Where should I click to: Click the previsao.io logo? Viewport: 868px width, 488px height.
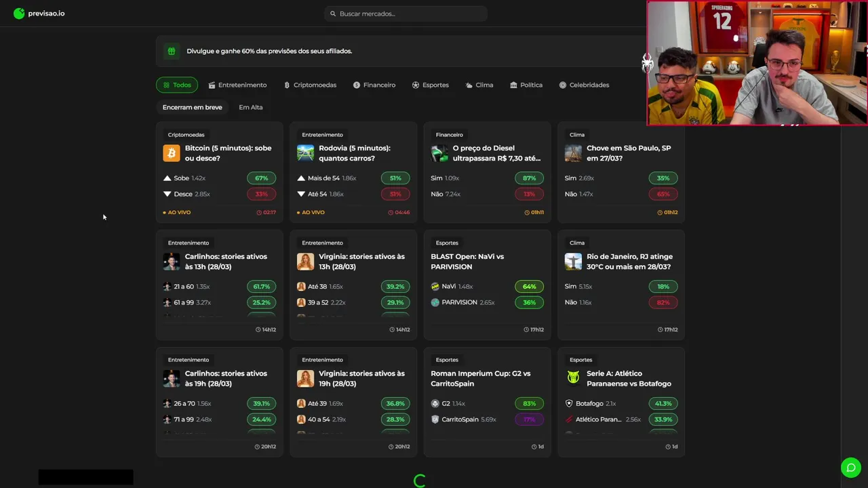click(x=39, y=13)
